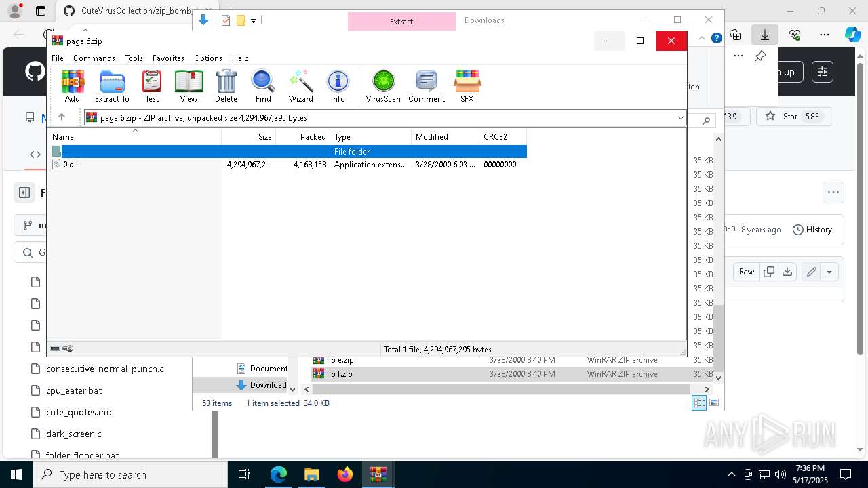Expand the archive path dropdown
The width and height of the screenshot is (868, 488).
(x=680, y=118)
